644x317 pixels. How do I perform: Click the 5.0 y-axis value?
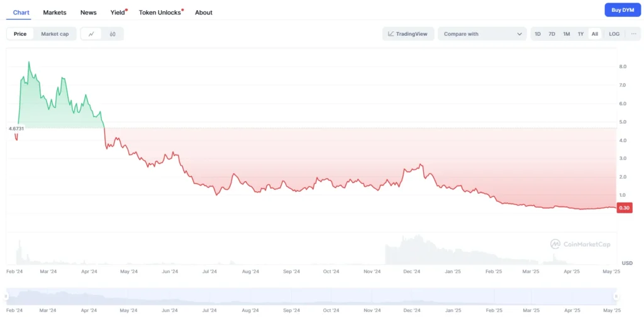tap(622, 122)
